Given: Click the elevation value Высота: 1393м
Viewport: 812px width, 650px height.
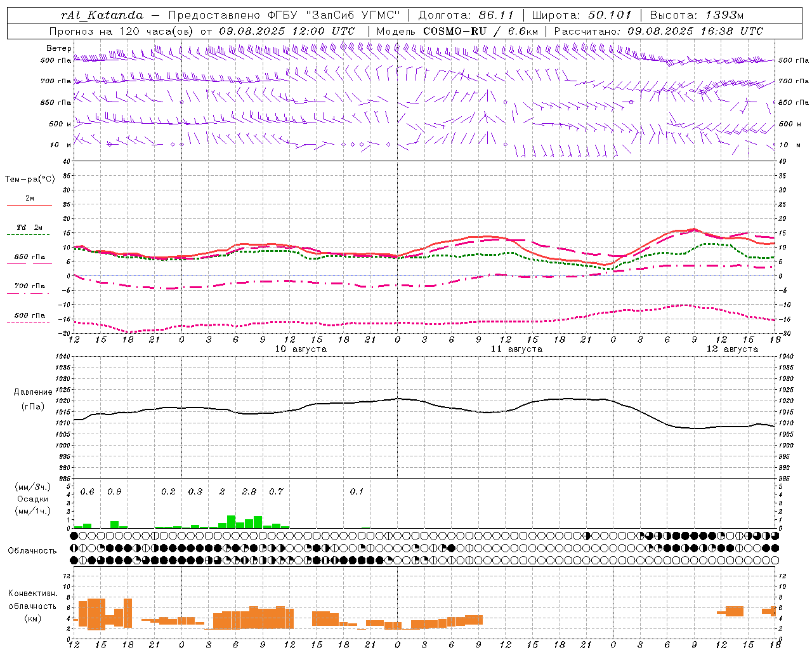Looking at the screenshot, I should tap(697, 15).
